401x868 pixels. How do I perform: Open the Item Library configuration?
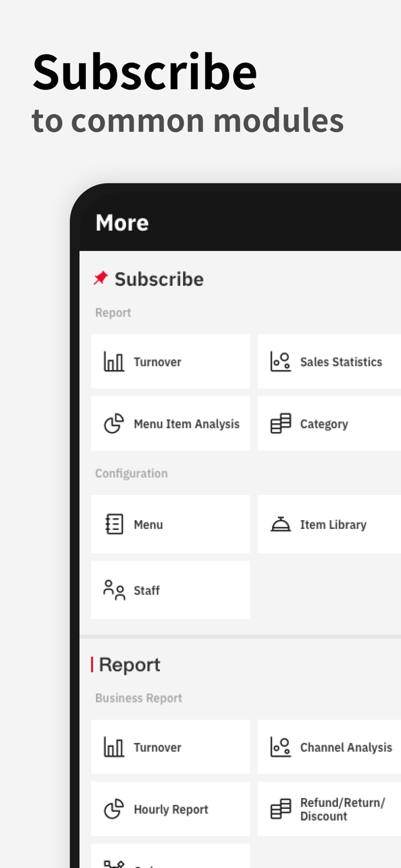pyautogui.click(x=329, y=524)
